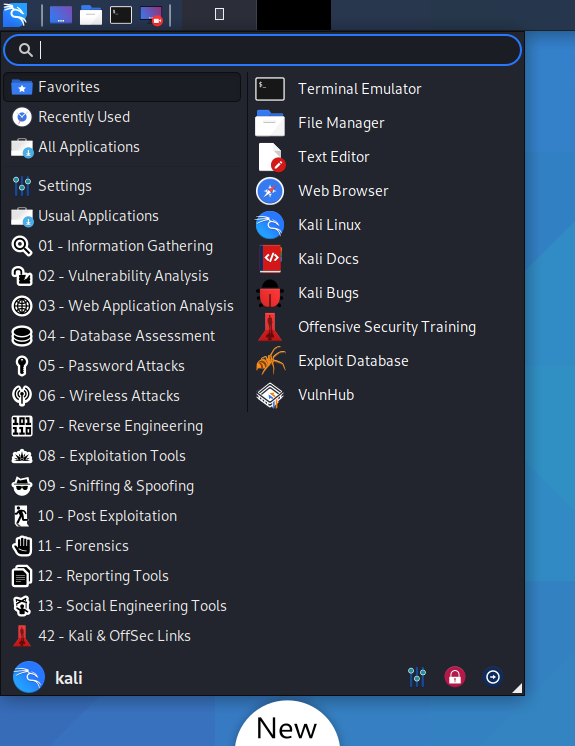Launch File Manager from favorites list
This screenshot has height=746, width=575.
point(386,123)
